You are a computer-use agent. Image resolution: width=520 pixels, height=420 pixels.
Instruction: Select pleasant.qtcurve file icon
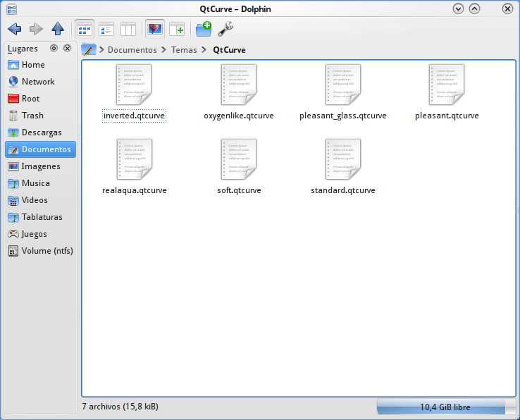point(447,85)
